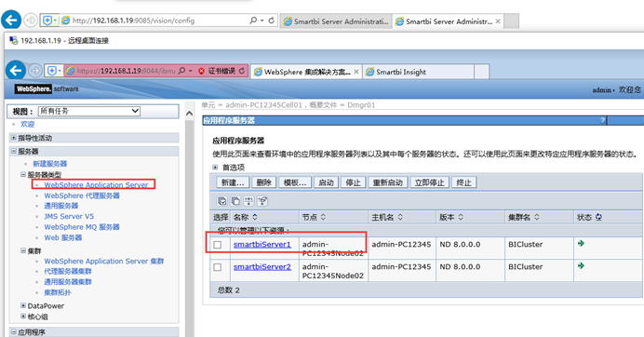Expand the 指导性活动 section
Image resolution: width=644 pixels, height=337 pixels.
pos(14,138)
